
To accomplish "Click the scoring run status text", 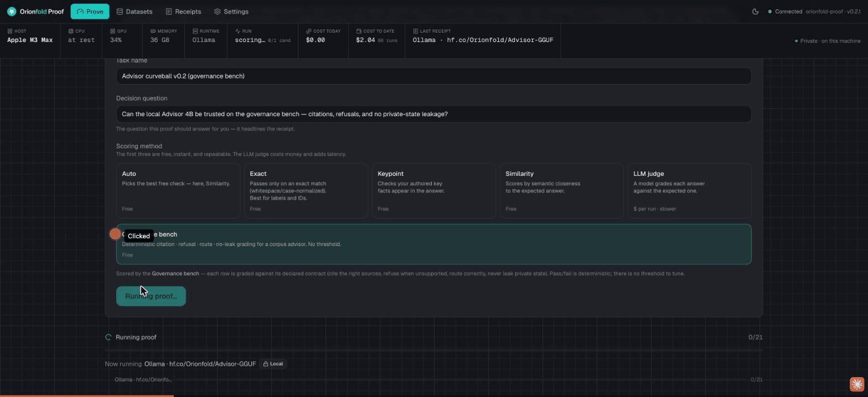I will point(250,40).
